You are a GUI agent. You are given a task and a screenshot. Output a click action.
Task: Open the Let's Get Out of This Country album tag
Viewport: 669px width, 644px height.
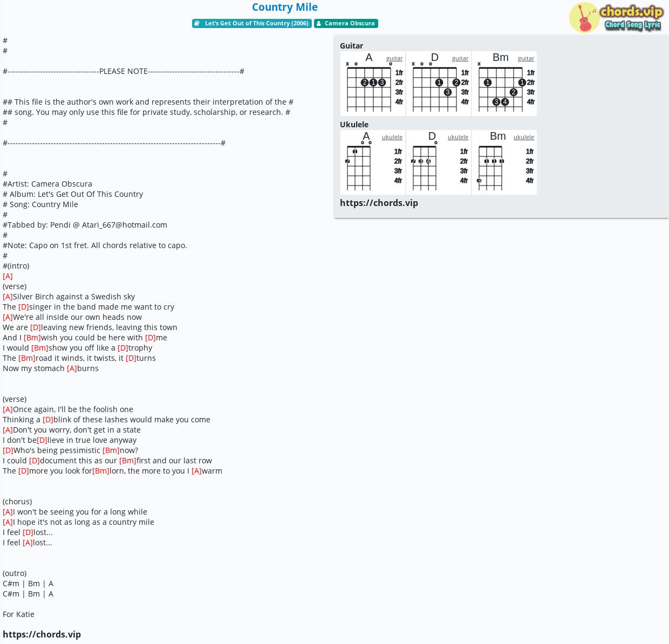pos(252,24)
